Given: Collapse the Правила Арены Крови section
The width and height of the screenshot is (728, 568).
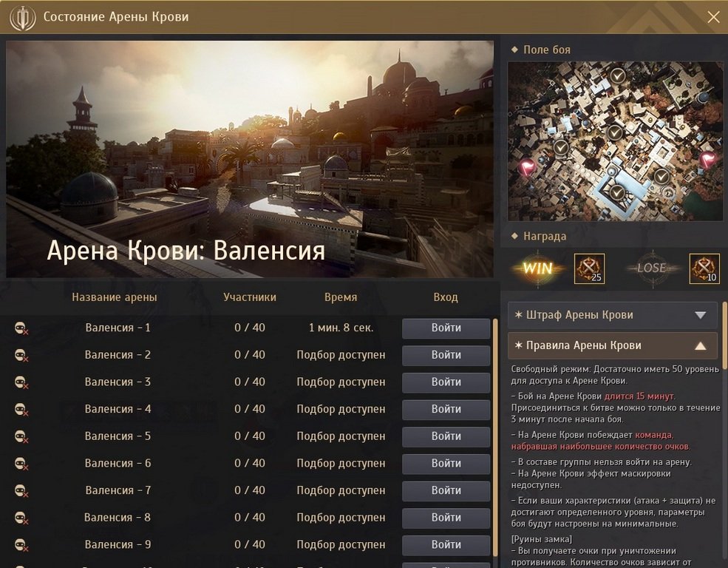Looking at the screenshot, I should pyautogui.click(x=613, y=345).
